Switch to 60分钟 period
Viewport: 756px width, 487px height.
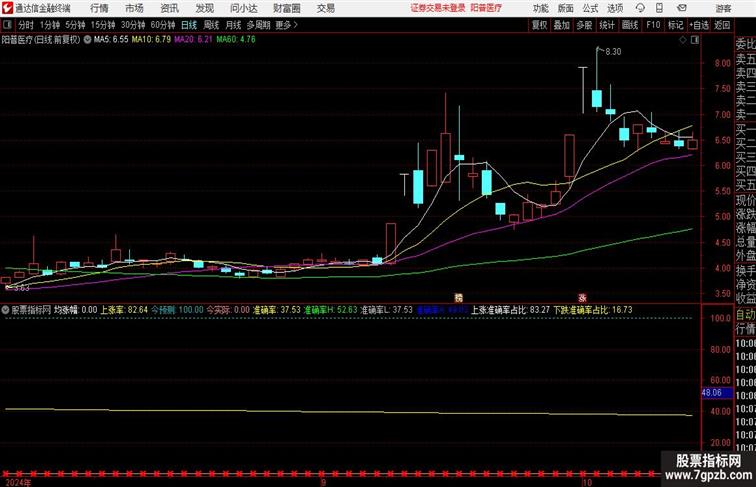pyautogui.click(x=163, y=25)
